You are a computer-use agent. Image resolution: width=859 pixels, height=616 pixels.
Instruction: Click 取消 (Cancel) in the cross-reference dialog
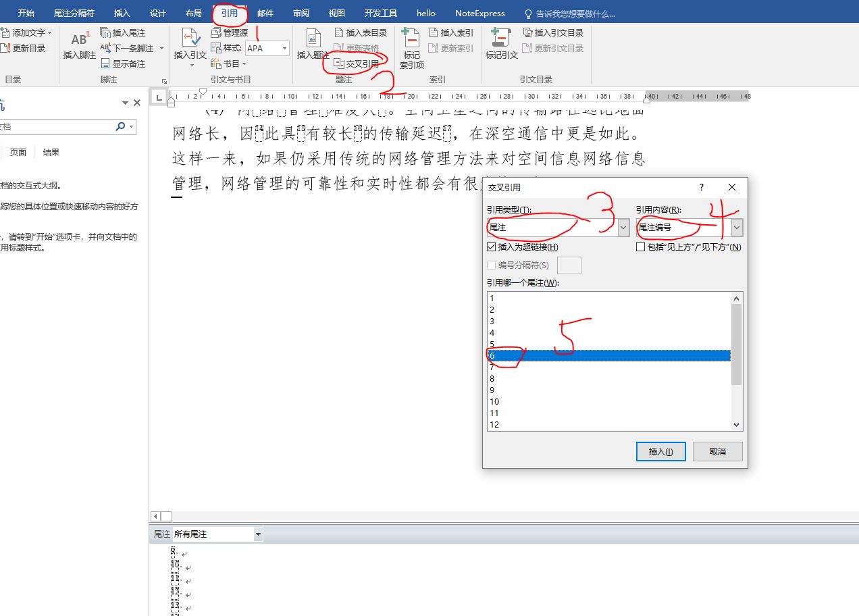click(718, 451)
